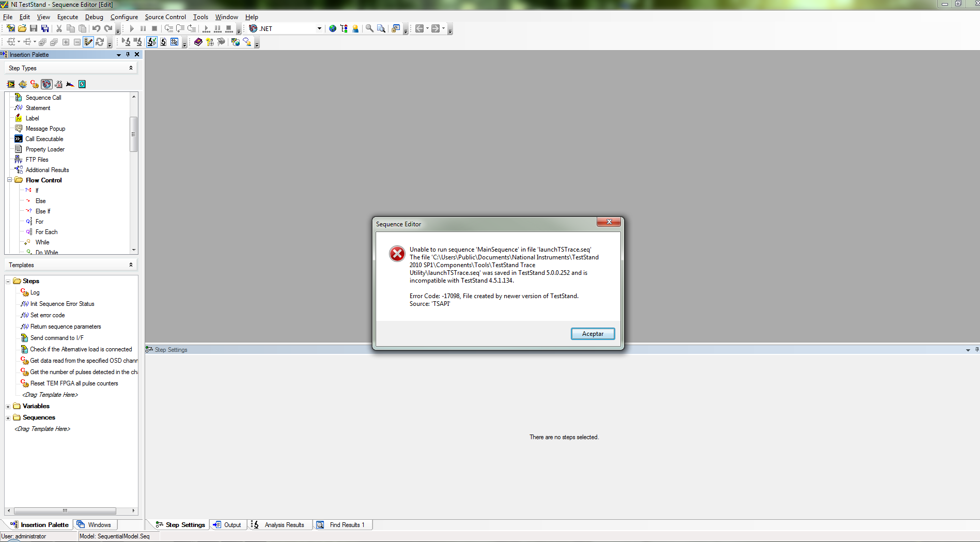Select the highlighted .NET adapter palette icon

46,84
